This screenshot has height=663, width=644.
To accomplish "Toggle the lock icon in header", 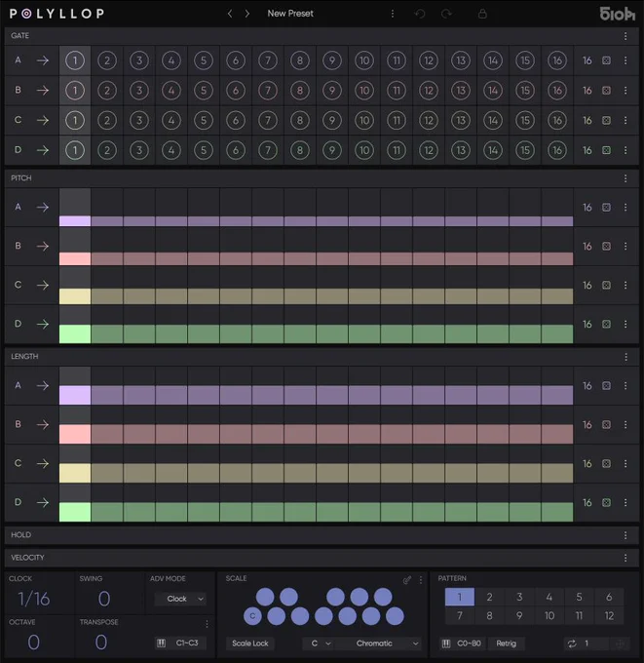I will coord(482,14).
